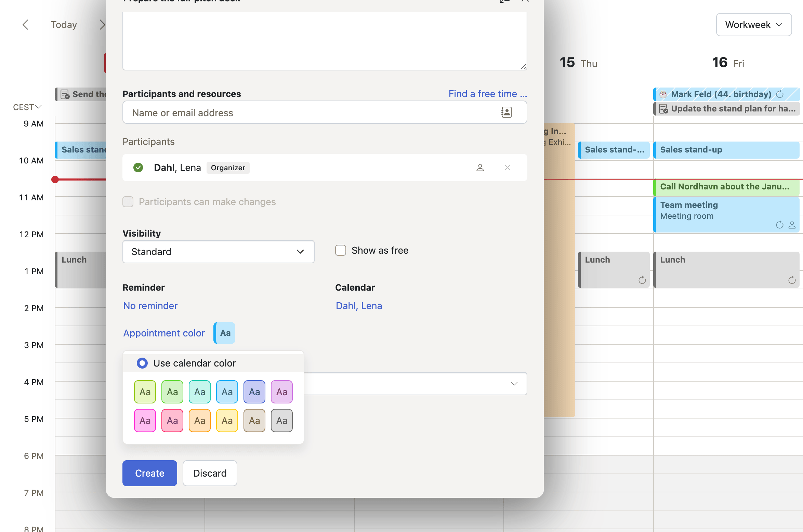Click current appointment color preview swatch

224,333
